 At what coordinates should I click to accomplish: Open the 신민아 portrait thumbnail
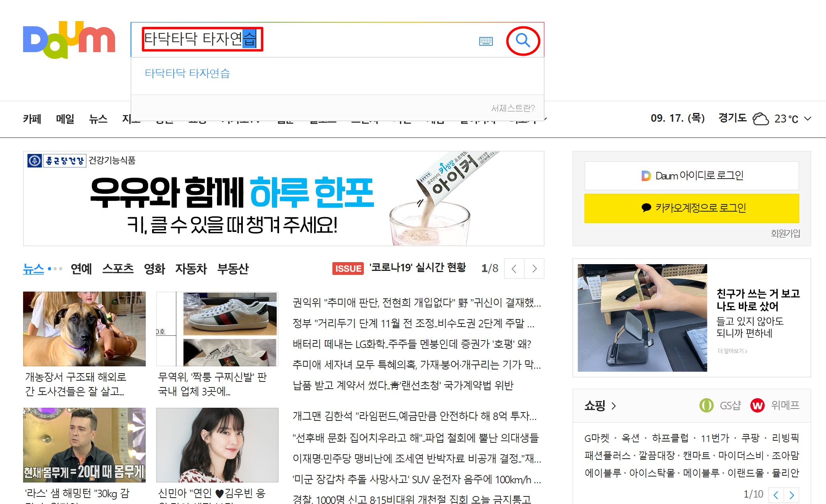coord(217,445)
